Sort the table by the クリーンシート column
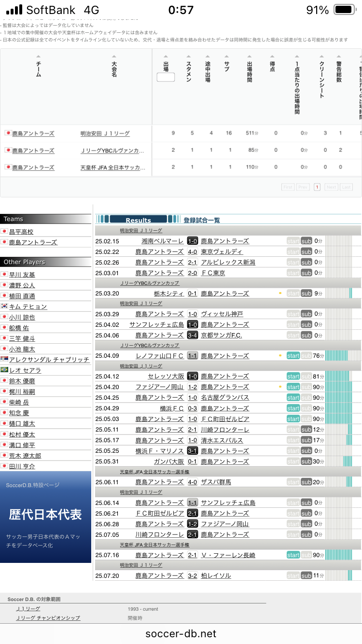 tap(322, 77)
